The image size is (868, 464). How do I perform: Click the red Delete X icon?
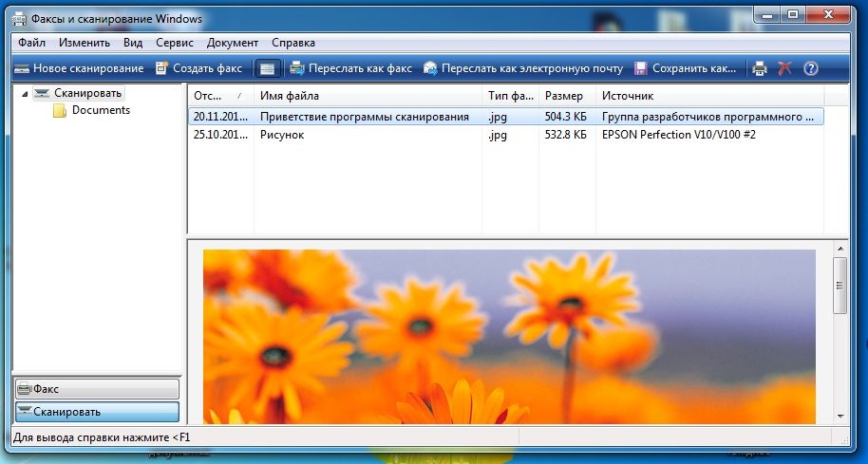point(784,68)
